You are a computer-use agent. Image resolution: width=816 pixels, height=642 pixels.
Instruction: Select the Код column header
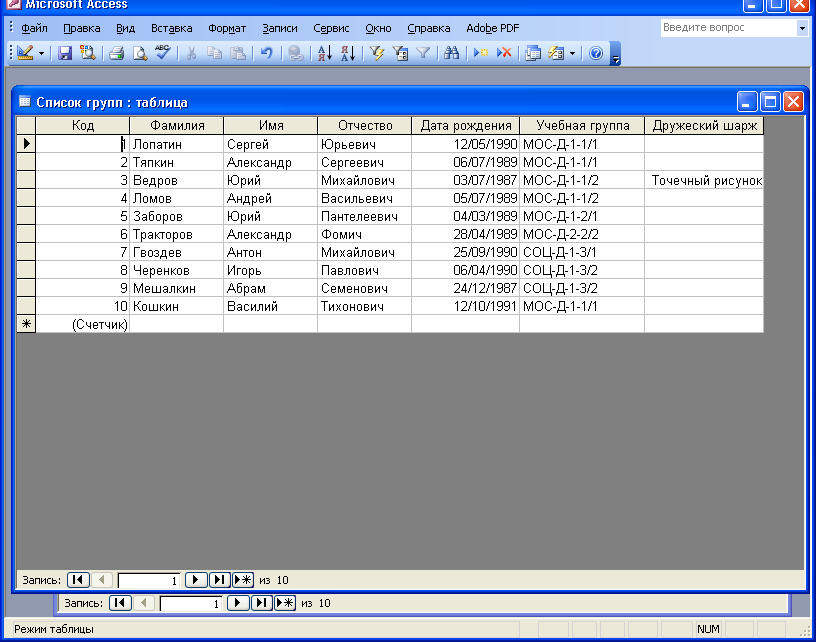(83, 125)
